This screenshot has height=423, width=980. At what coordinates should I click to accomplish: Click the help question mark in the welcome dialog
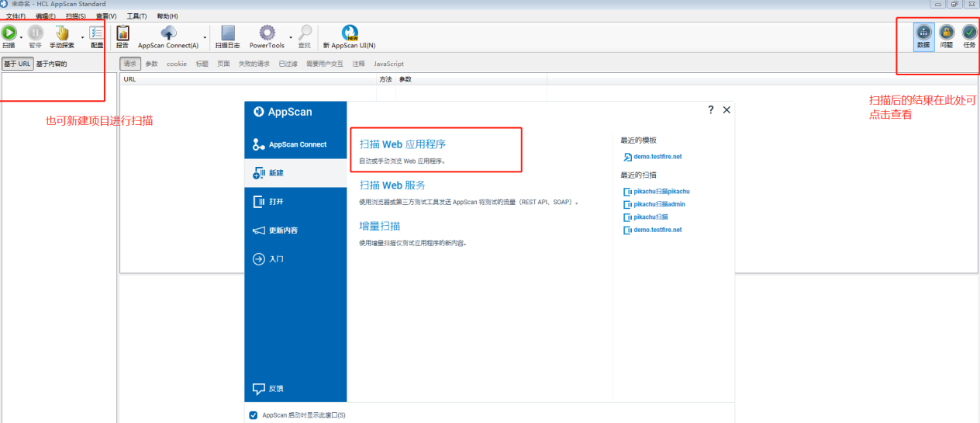(711, 110)
